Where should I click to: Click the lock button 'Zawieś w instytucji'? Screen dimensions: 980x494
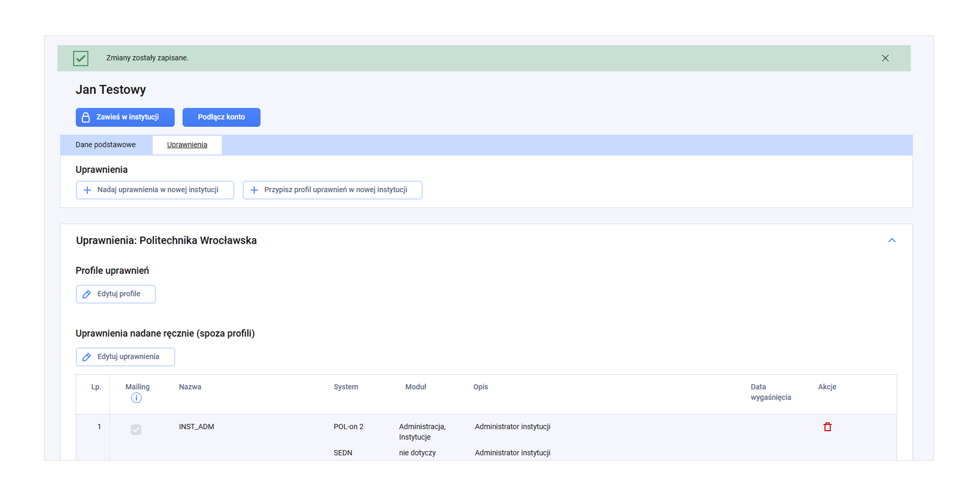pyautogui.click(x=125, y=117)
